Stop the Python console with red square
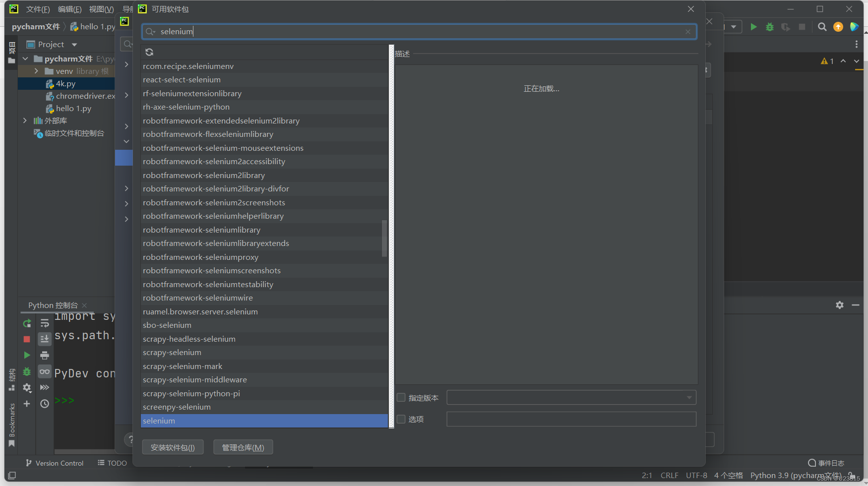 (27, 339)
